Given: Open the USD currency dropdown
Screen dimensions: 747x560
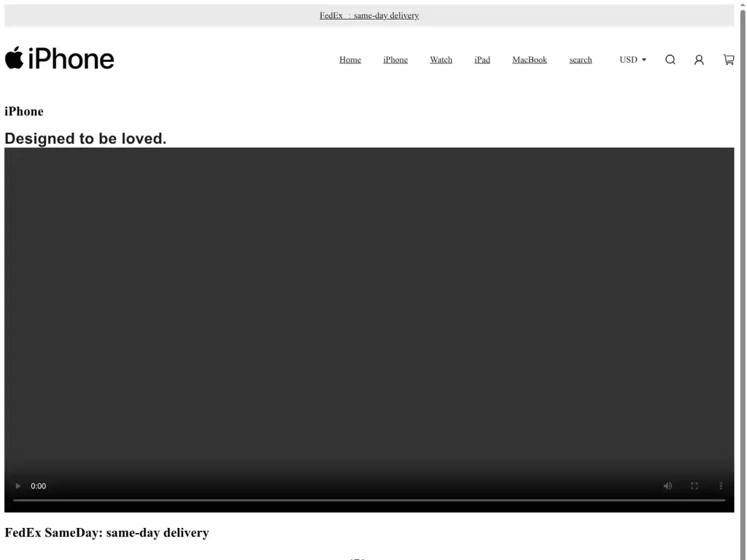Looking at the screenshot, I should (x=627, y=60).
